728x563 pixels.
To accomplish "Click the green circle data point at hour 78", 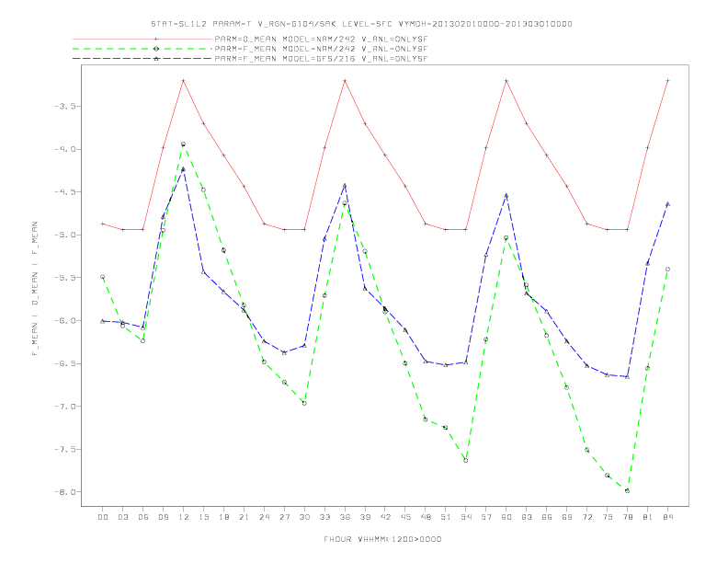I will click(627, 490).
